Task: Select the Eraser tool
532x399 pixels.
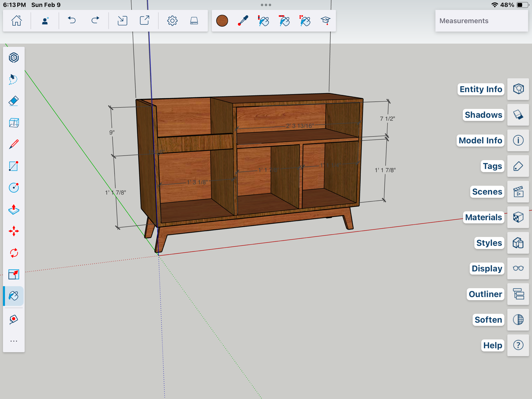Action: point(14,101)
